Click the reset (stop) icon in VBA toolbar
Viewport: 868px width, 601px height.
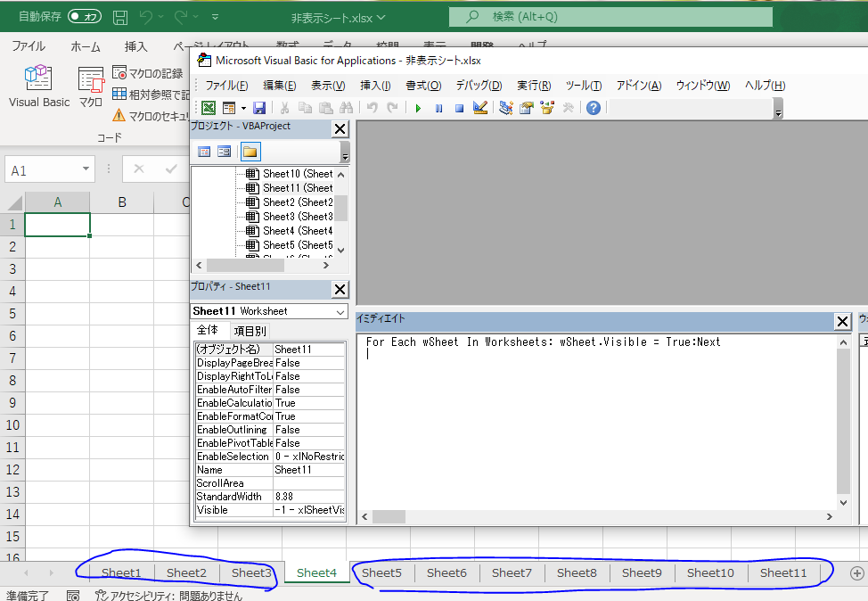pos(459,108)
